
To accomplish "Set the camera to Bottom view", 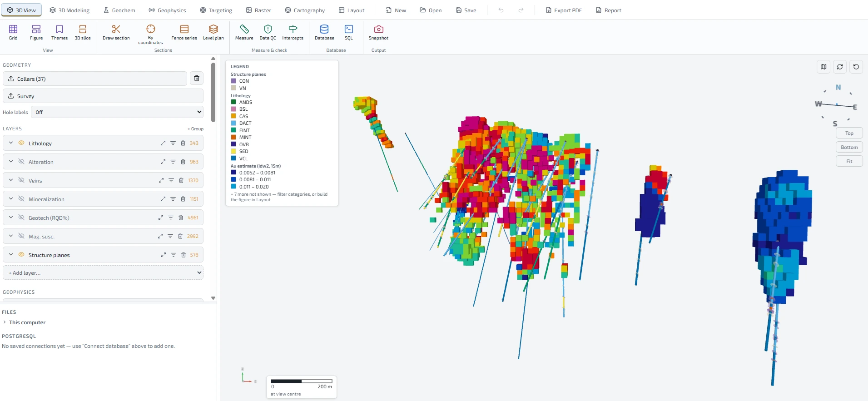I will click(x=849, y=147).
